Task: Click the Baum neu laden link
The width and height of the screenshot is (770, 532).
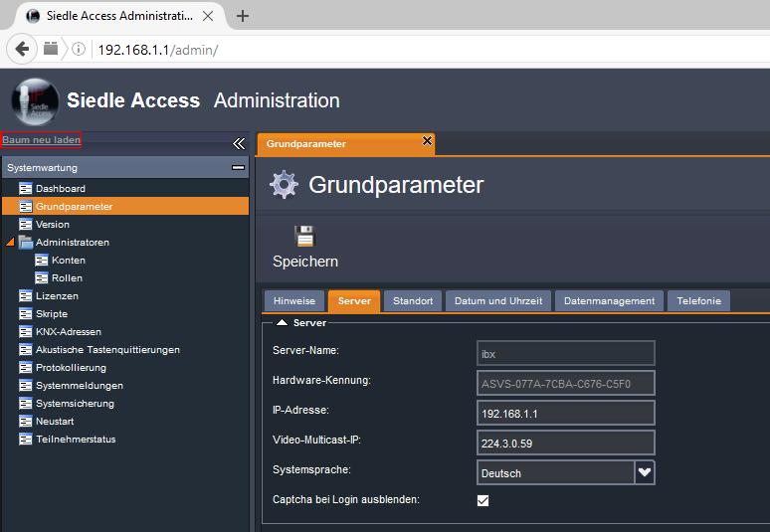Action: click(41, 140)
